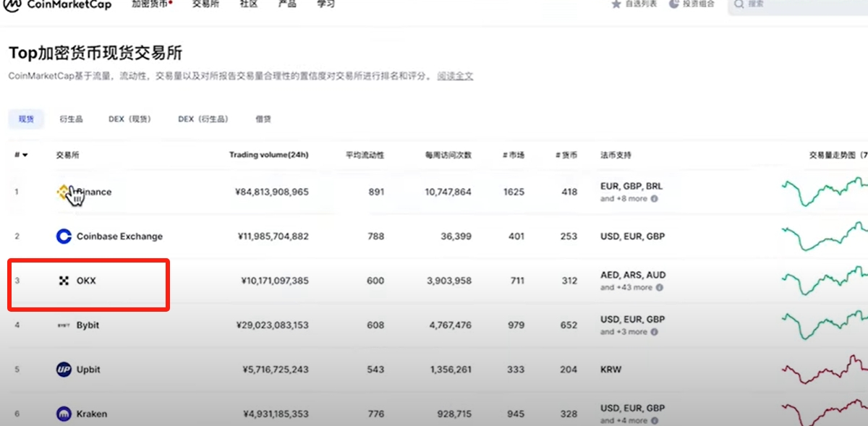This screenshot has height=426, width=868.
Task: Click Binance volume chart sparkline
Action: [x=825, y=192]
